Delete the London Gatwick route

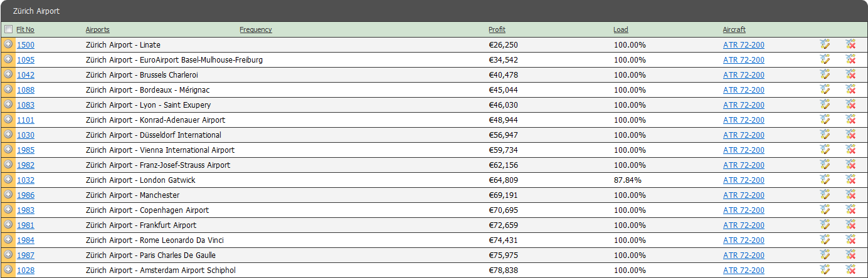[x=850, y=179]
